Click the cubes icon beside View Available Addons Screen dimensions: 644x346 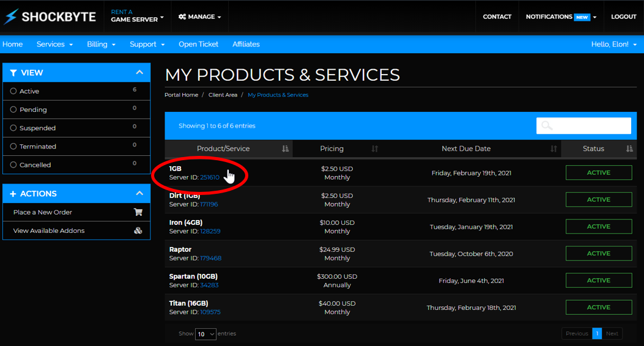138,230
